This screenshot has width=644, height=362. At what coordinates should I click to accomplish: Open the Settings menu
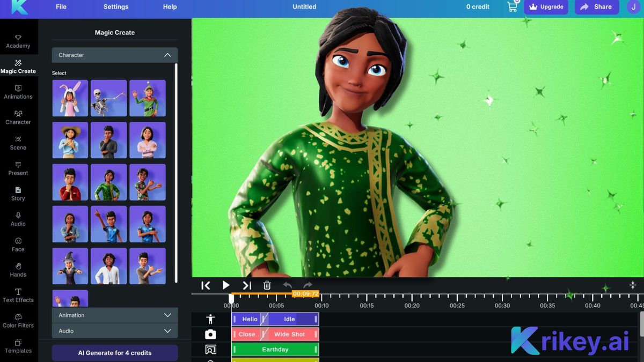[115, 6]
